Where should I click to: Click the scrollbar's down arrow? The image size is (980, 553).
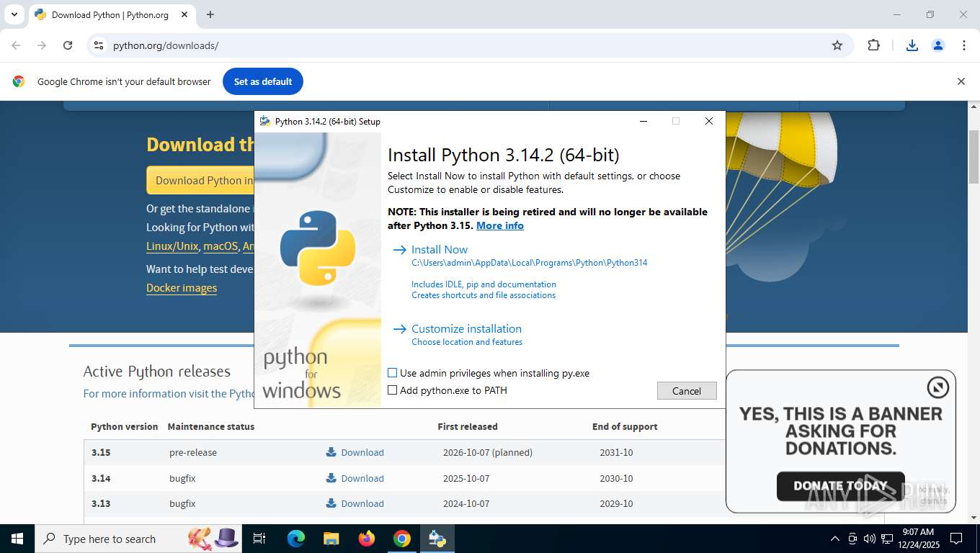tap(974, 518)
